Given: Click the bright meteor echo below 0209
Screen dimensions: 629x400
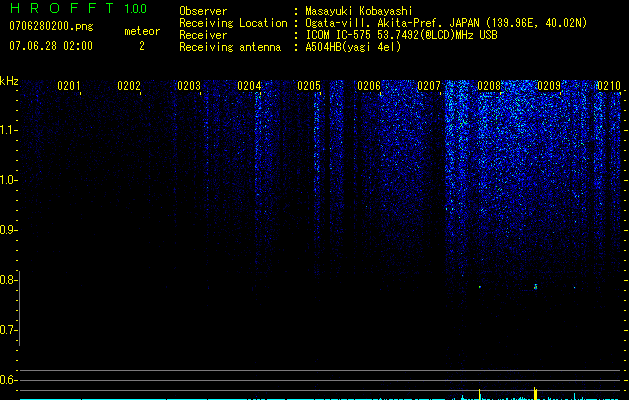Looking at the screenshot, I should pyautogui.click(x=535, y=286).
